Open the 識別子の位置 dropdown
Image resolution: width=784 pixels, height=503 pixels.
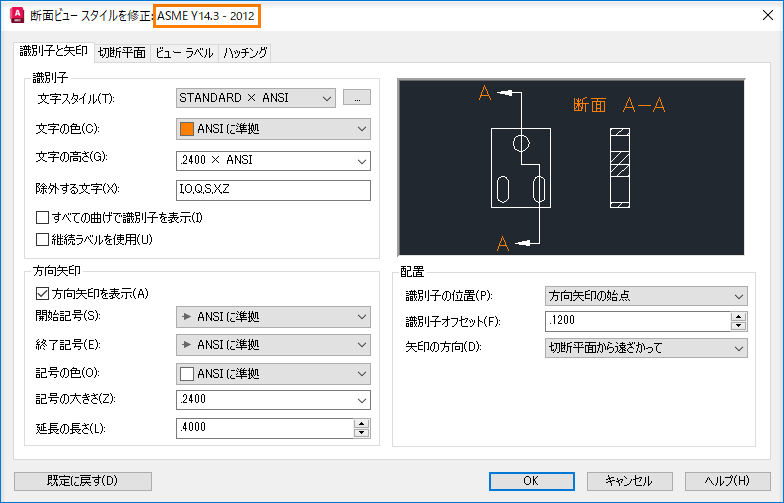[646, 296]
